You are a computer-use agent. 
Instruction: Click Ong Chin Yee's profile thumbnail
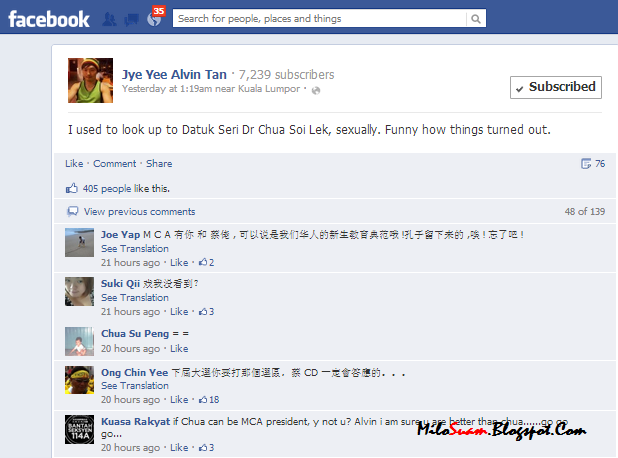80,380
